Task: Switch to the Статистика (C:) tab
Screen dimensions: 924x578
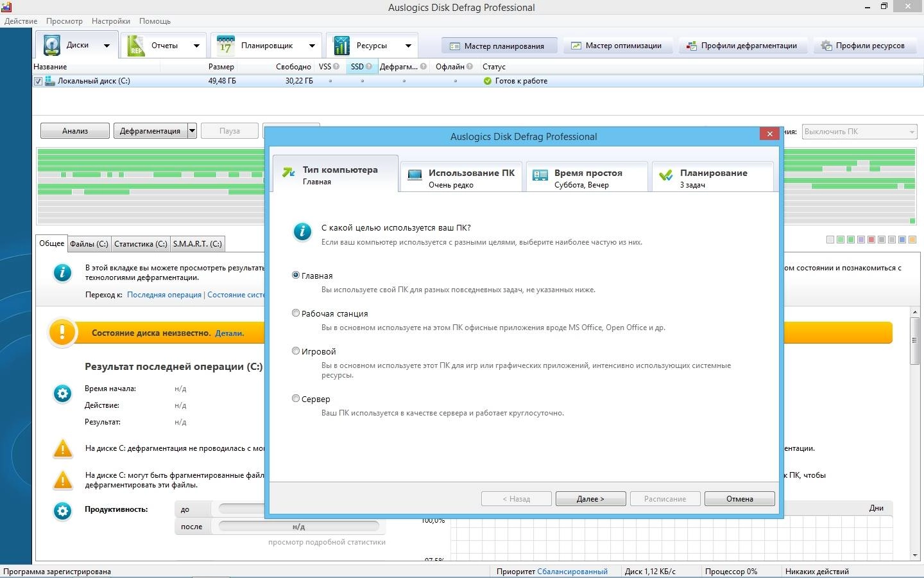Action: click(x=141, y=244)
